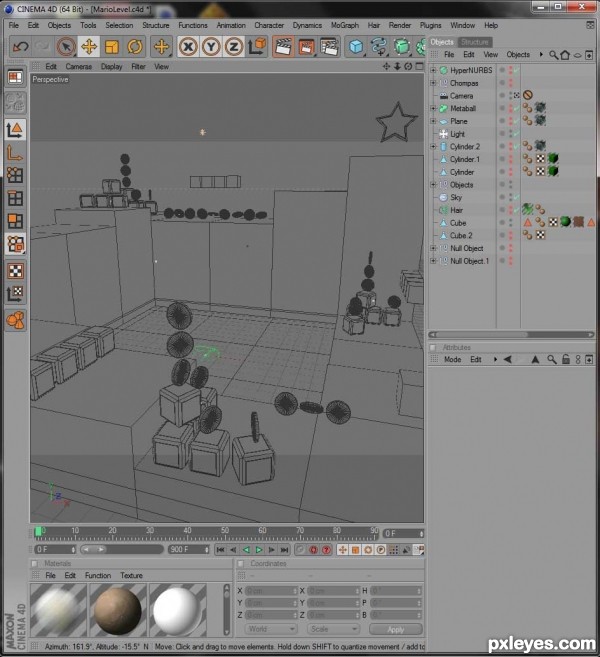Activate the Move tool
This screenshot has width=600, height=657.
(89, 47)
